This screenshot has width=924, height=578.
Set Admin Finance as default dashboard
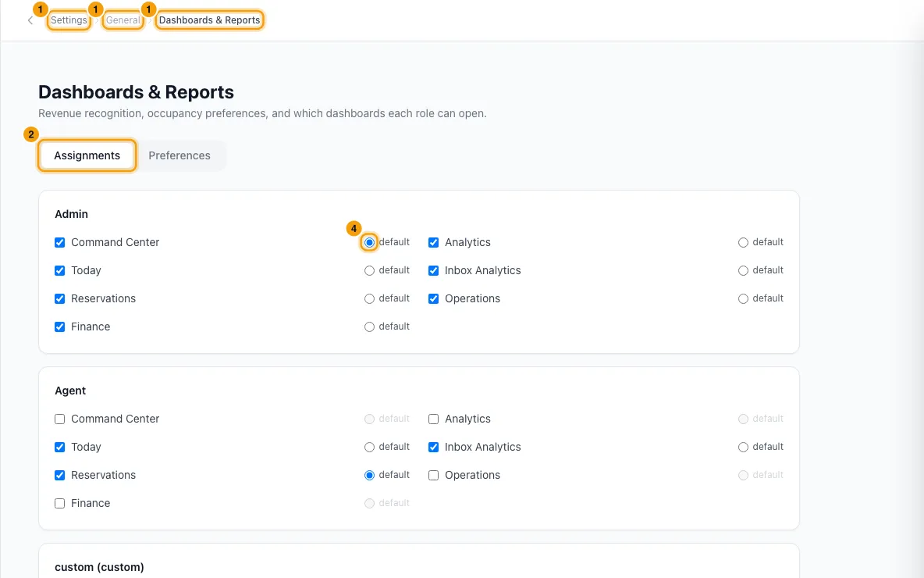click(x=369, y=326)
